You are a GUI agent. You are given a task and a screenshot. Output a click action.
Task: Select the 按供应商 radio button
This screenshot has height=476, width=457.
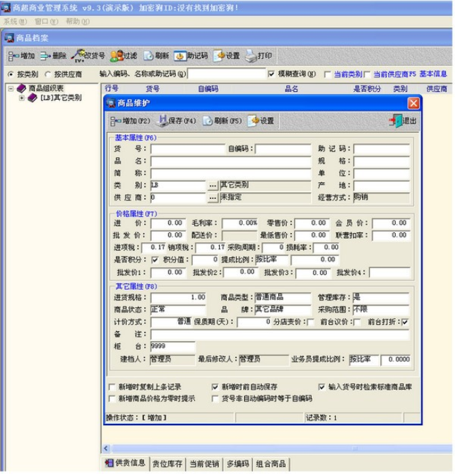(47, 74)
